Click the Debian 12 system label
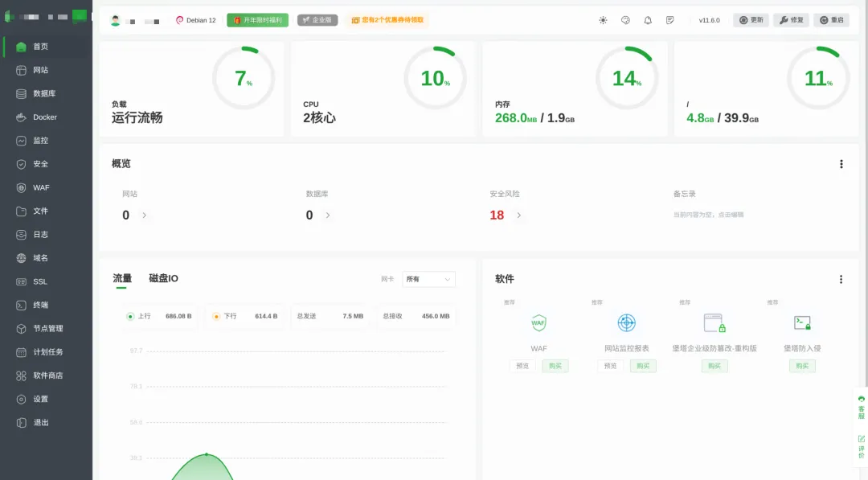 (x=196, y=20)
